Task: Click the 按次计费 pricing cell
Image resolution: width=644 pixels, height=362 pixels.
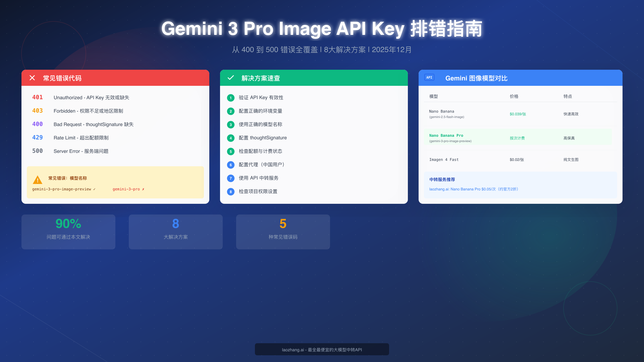Action: coord(517,138)
